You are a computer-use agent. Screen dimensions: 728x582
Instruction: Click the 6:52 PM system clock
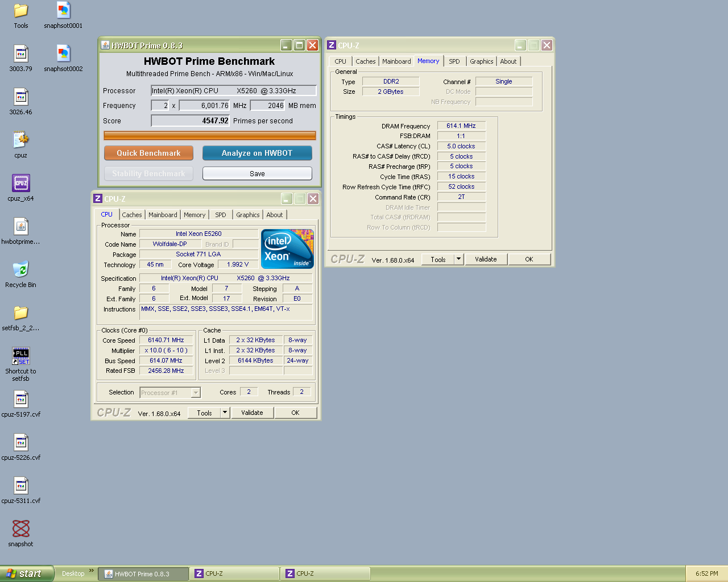point(707,573)
